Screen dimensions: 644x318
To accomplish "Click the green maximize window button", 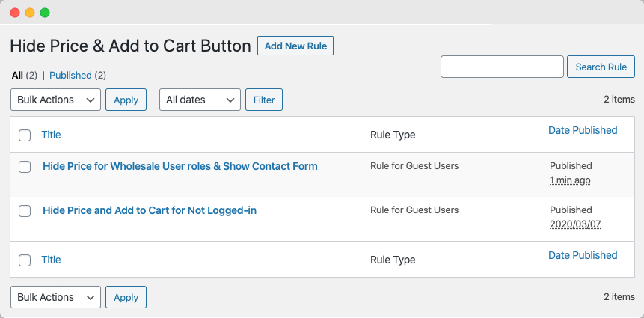I will (45, 13).
